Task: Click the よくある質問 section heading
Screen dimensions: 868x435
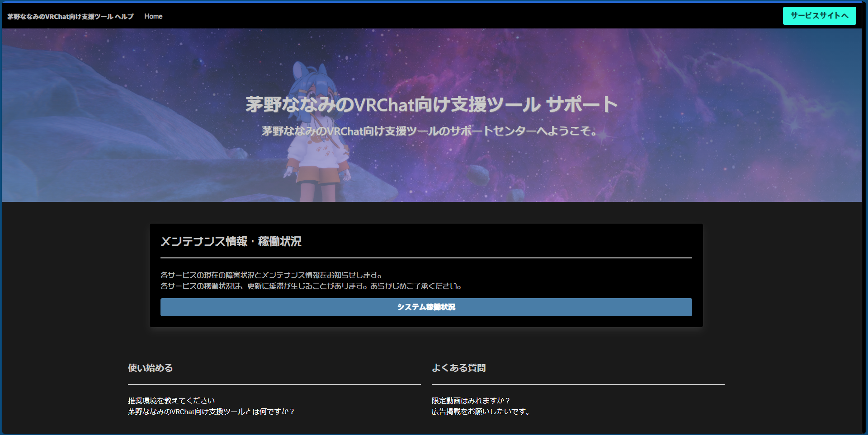Action: [458, 368]
